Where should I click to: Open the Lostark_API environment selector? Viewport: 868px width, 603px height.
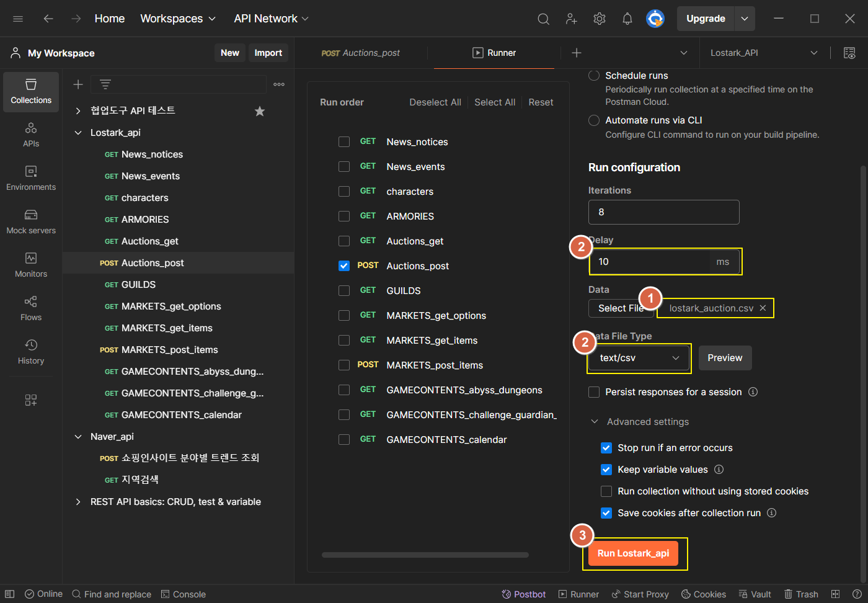tap(764, 53)
